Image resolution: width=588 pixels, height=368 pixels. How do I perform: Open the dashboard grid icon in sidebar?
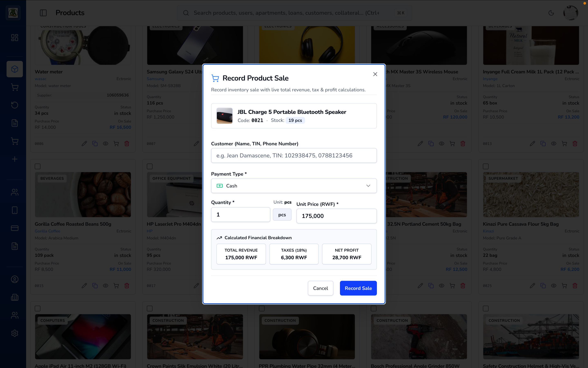coord(14,37)
